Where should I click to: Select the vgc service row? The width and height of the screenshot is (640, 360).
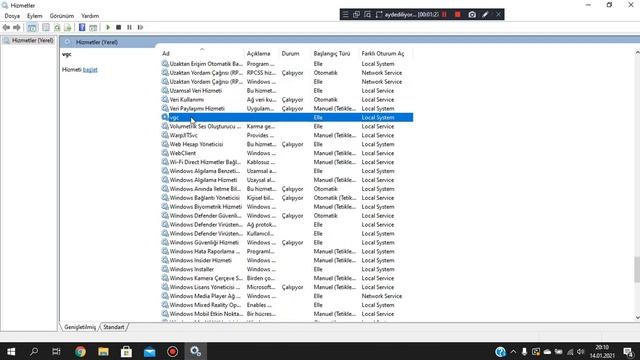[287, 118]
